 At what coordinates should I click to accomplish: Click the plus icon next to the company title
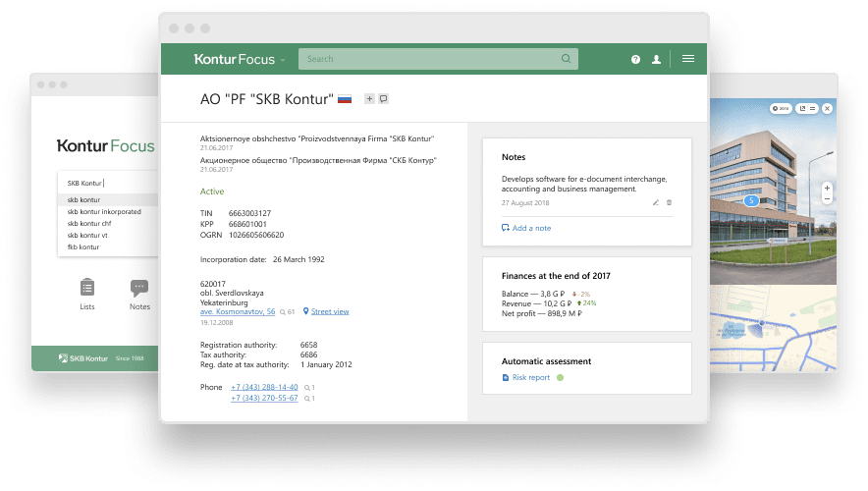point(369,98)
